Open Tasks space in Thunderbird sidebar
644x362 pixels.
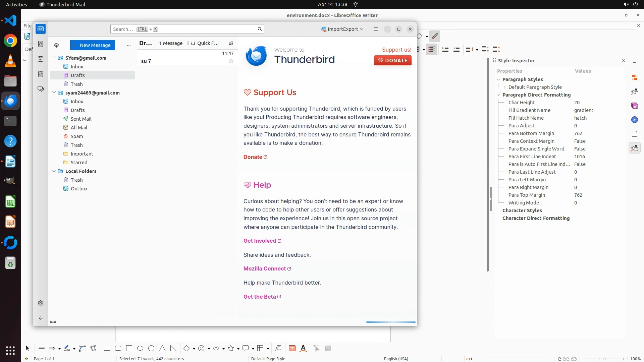[x=41, y=74]
